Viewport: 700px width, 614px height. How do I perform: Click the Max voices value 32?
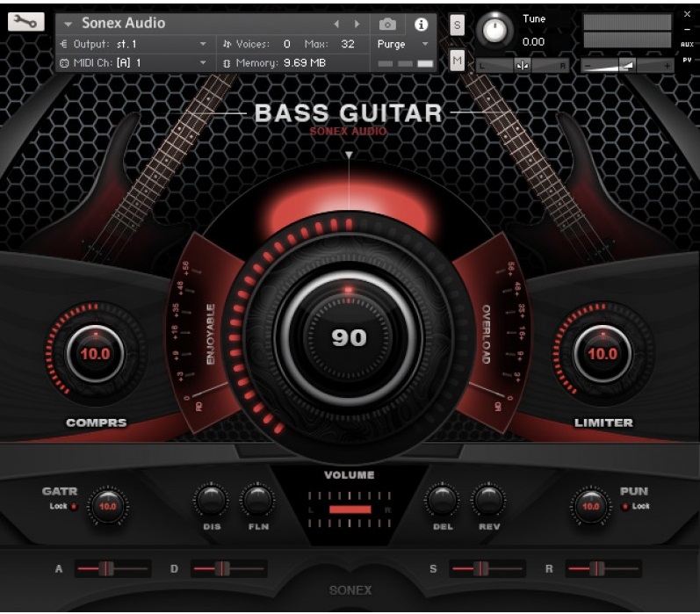[347, 44]
